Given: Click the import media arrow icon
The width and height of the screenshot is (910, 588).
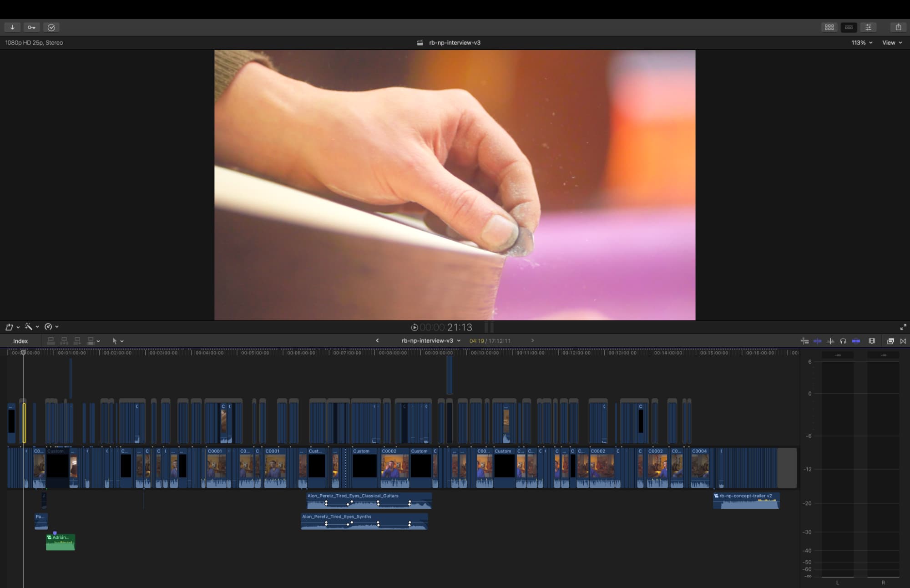Looking at the screenshot, I should click(x=12, y=27).
